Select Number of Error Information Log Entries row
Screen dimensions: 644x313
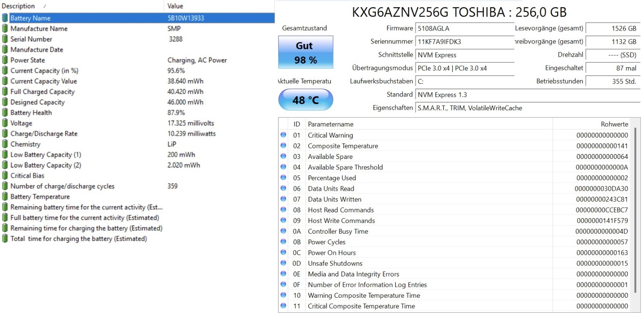coord(455,284)
